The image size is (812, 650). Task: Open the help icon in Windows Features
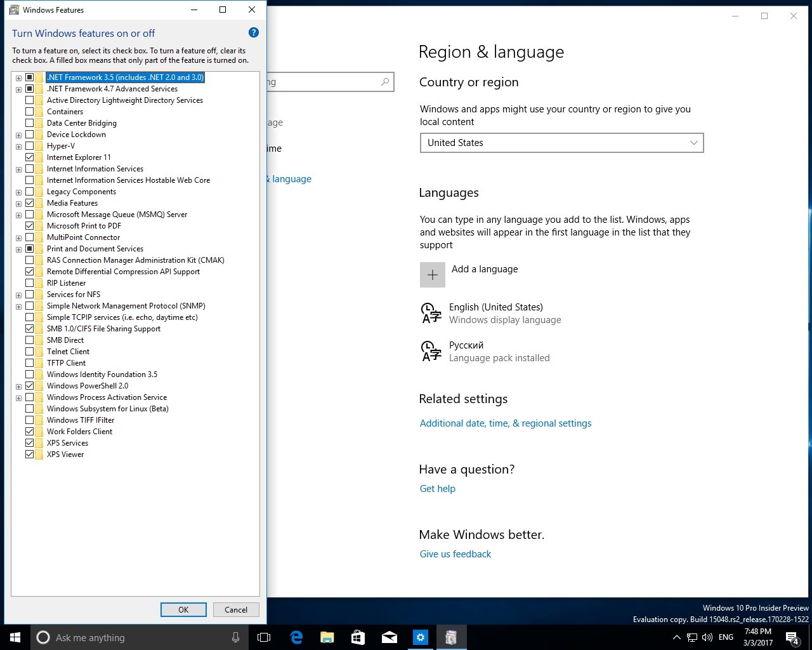253,33
